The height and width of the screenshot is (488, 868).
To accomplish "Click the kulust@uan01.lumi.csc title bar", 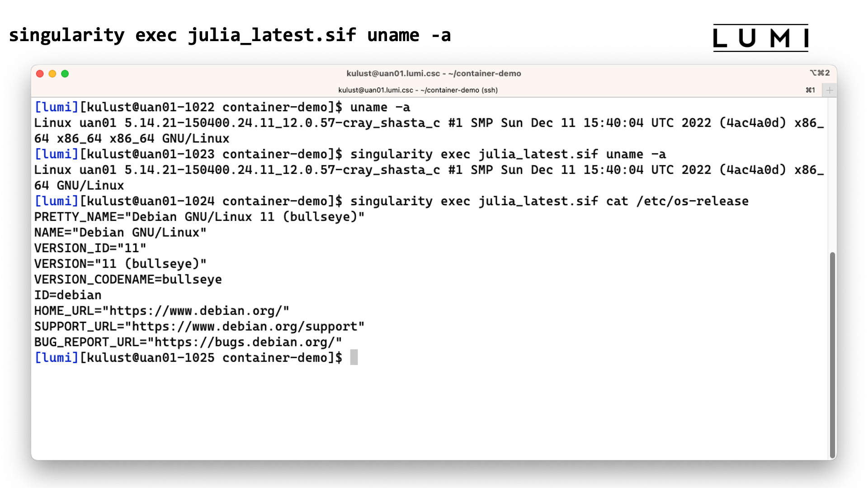I will point(434,73).
